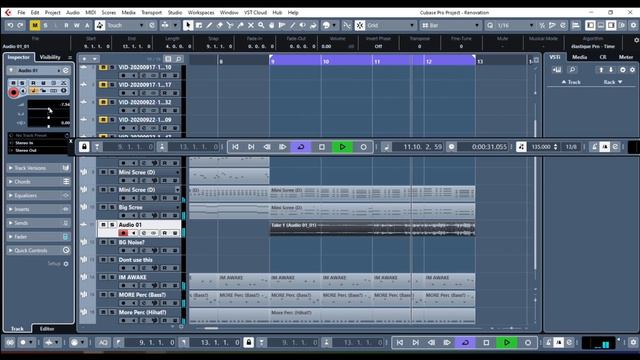
Task: Unmute the VID-20200917-1...10 track
Action: point(103,67)
